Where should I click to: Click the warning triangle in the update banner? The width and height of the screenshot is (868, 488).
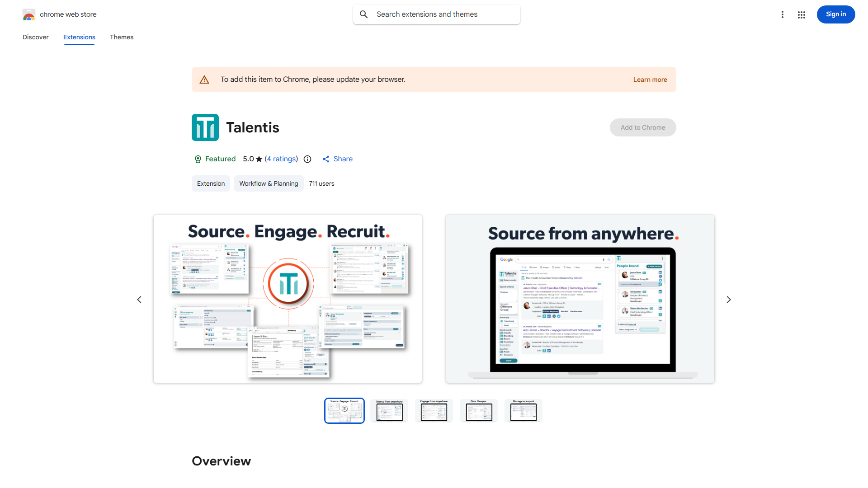[x=204, y=79]
